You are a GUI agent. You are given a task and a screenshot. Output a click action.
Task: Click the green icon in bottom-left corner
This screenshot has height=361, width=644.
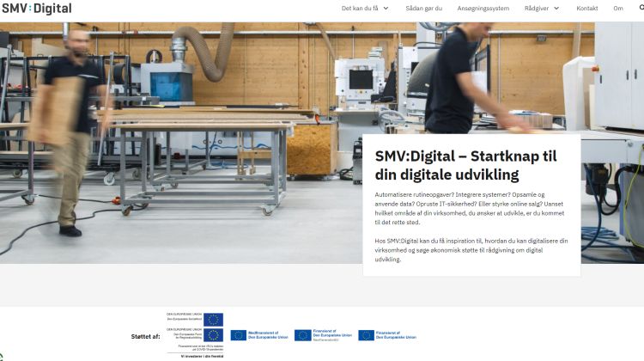pos(3,357)
